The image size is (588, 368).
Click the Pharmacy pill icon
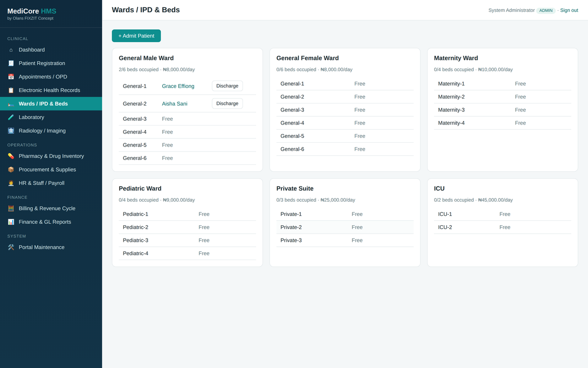[x=11, y=156]
